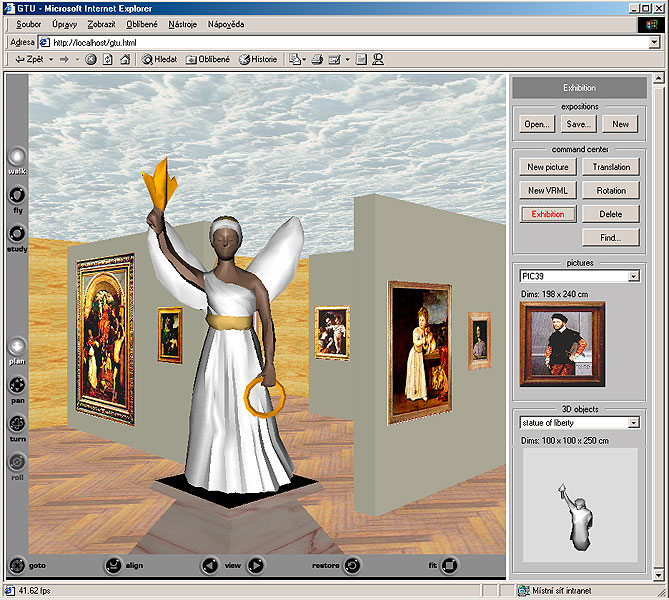
Task: Open Historie history panel
Action: [258, 59]
